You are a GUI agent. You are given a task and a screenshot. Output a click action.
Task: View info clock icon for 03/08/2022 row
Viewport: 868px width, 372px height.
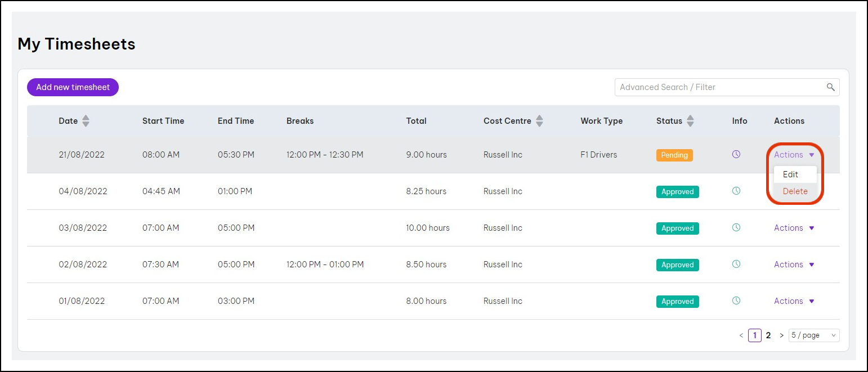pyautogui.click(x=736, y=228)
